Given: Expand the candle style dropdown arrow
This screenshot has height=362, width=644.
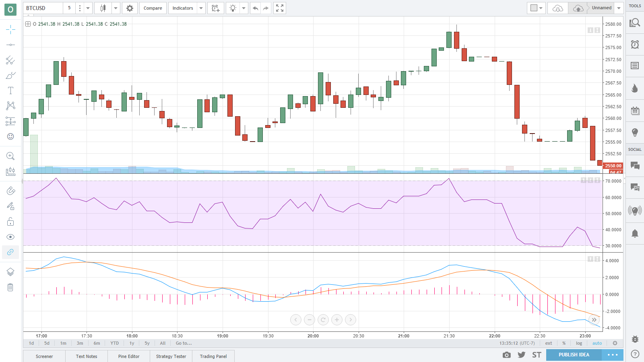Looking at the screenshot, I should tap(116, 8).
